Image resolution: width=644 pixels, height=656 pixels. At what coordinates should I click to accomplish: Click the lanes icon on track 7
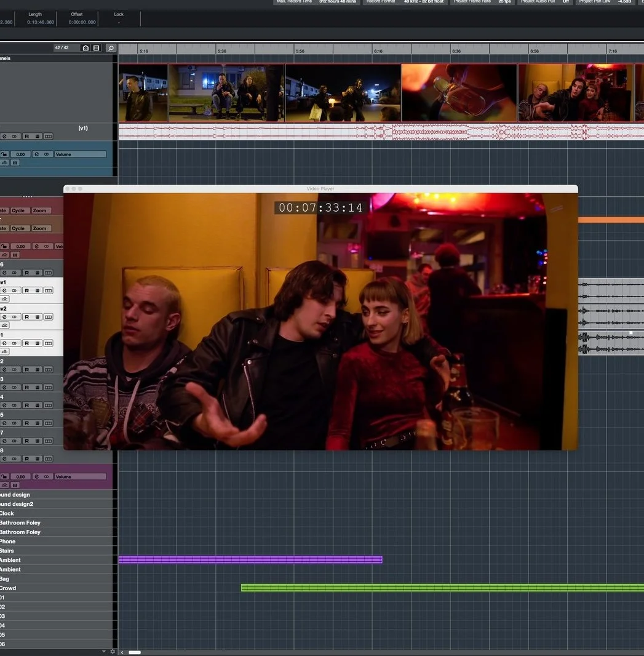pos(49,441)
